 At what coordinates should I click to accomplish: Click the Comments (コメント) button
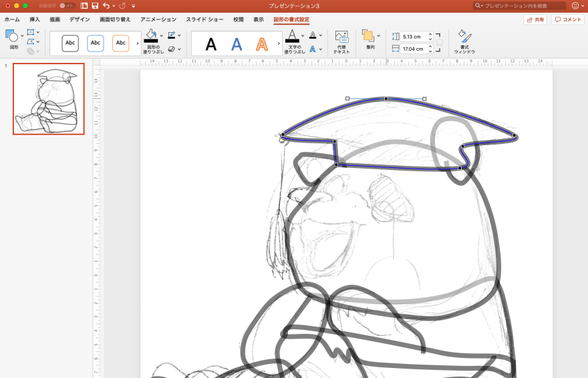(x=568, y=19)
